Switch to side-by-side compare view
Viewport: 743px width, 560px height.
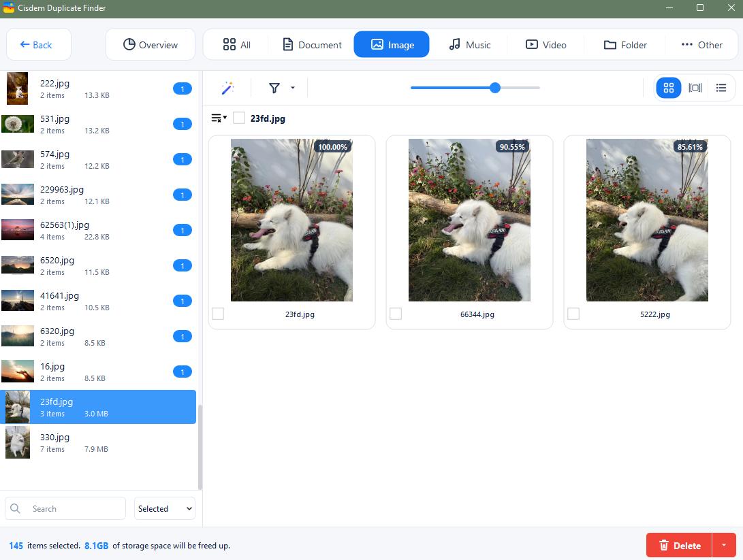pos(695,88)
